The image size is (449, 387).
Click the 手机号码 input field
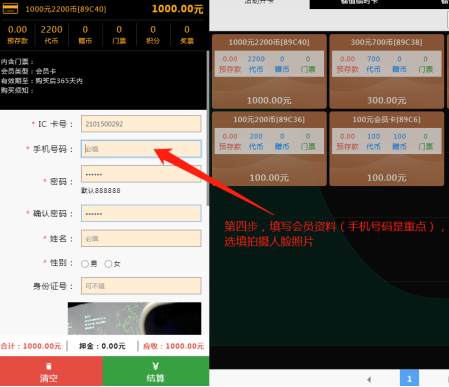click(141, 149)
